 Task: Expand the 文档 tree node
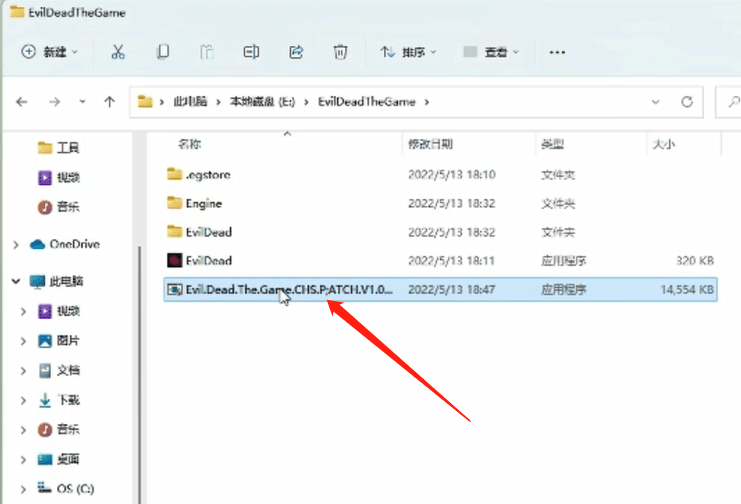23,371
